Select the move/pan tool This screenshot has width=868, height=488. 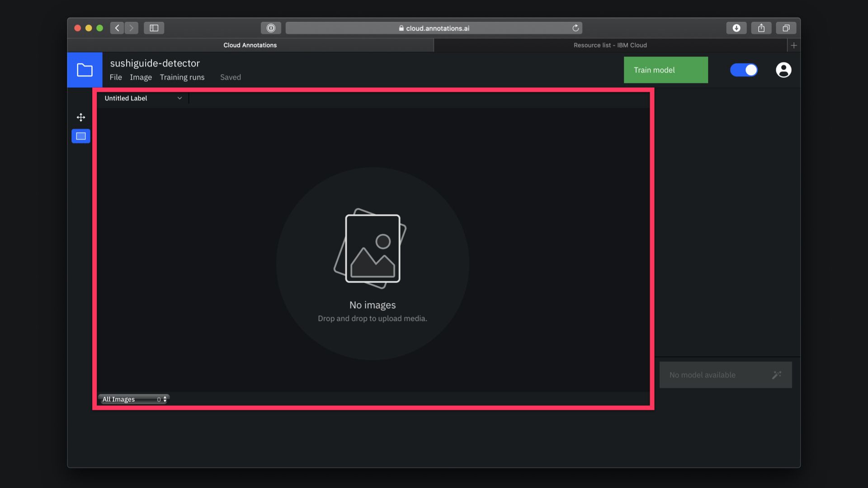coord(81,117)
